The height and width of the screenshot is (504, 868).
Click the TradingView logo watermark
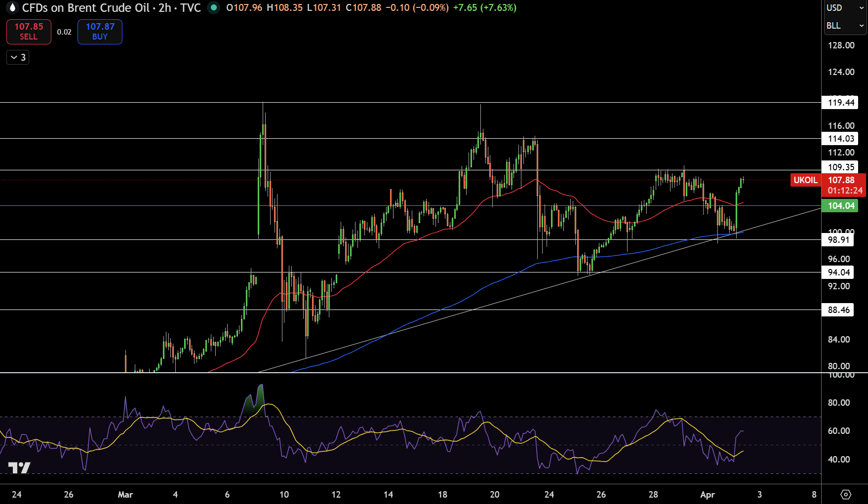tap(19, 467)
